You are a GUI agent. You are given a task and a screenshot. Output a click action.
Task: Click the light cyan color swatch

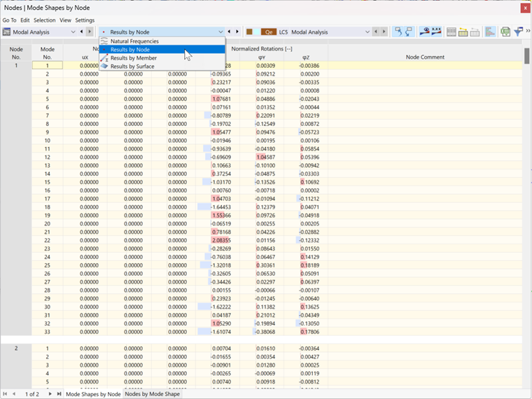point(257,32)
